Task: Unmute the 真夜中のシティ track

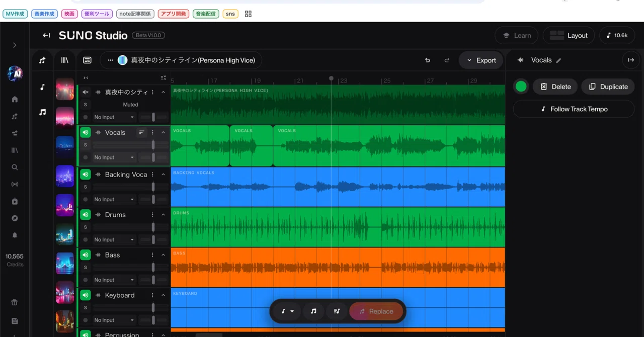Action: pyautogui.click(x=86, y=92)
